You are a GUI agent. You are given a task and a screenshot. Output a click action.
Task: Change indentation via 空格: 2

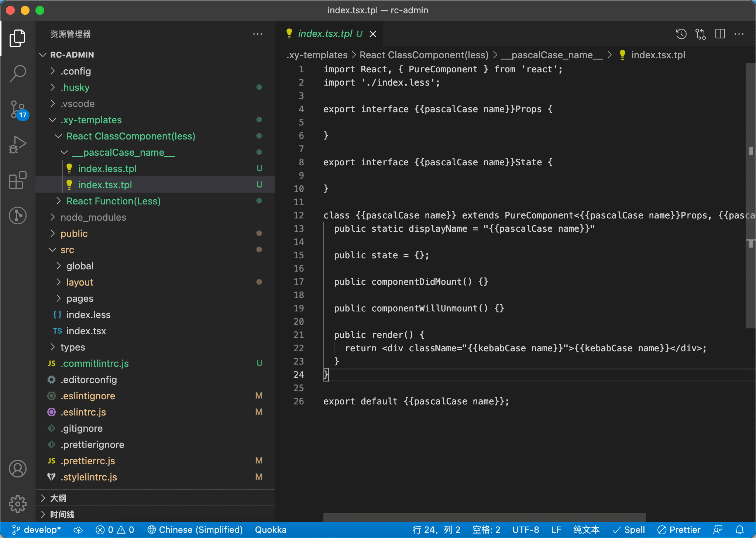486,530
